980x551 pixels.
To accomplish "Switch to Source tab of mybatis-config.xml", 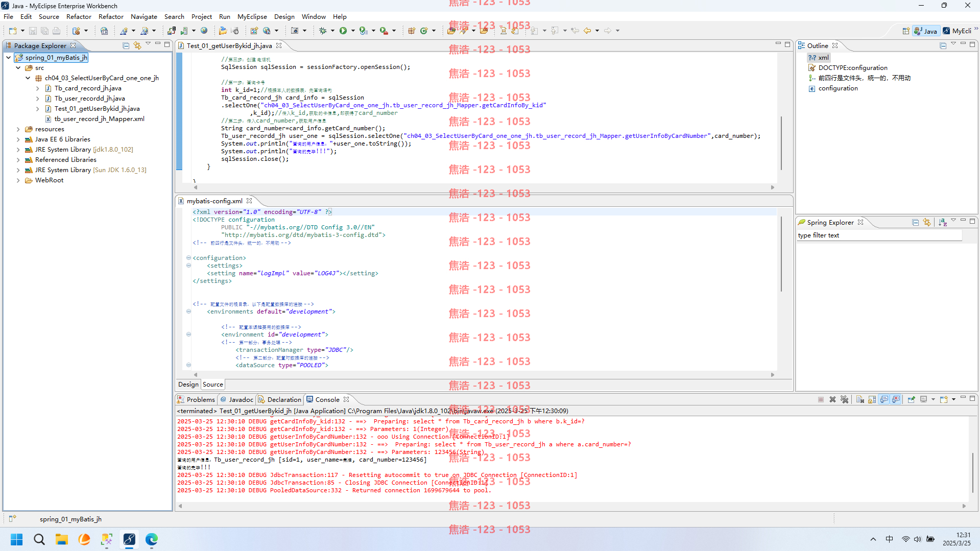I will pyautogui.click(x=212, y=385).
